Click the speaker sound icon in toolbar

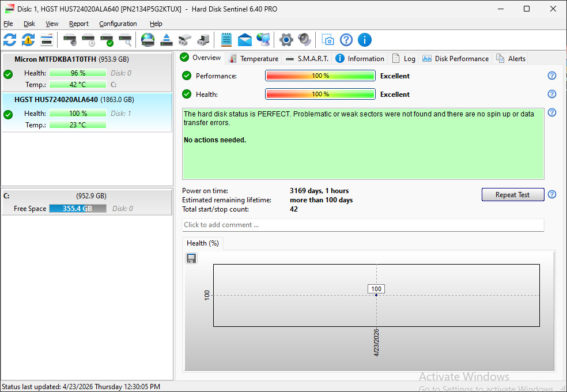coord(304,40)
